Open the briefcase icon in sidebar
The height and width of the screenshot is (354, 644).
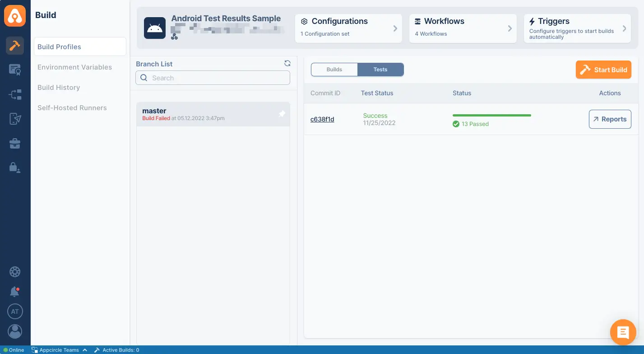point(15,144)
